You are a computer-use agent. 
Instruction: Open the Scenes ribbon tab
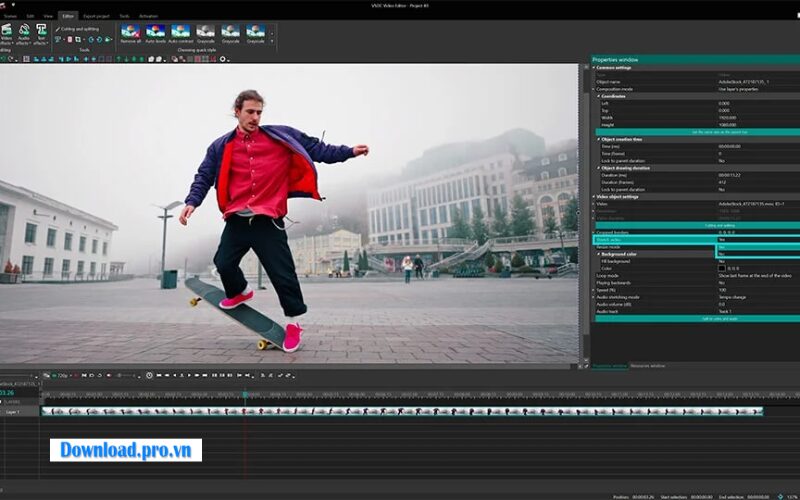[x=10, y=16]
